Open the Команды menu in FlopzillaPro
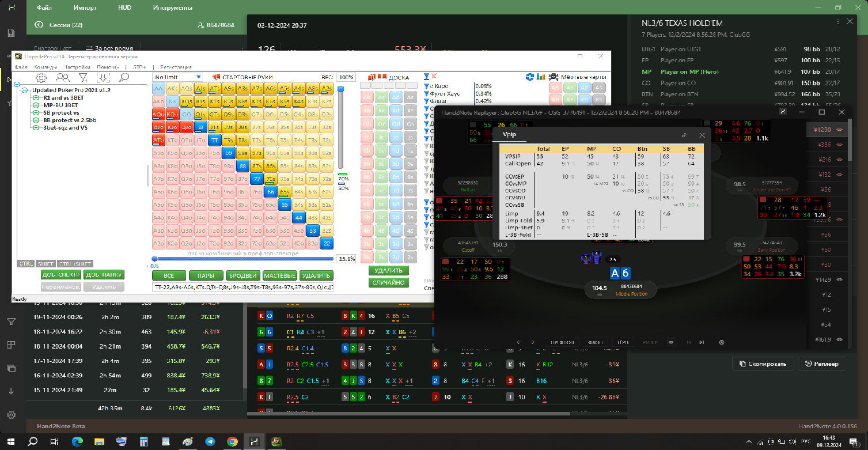The width and height of the screenshot is (868, 450). click(46, 67)
